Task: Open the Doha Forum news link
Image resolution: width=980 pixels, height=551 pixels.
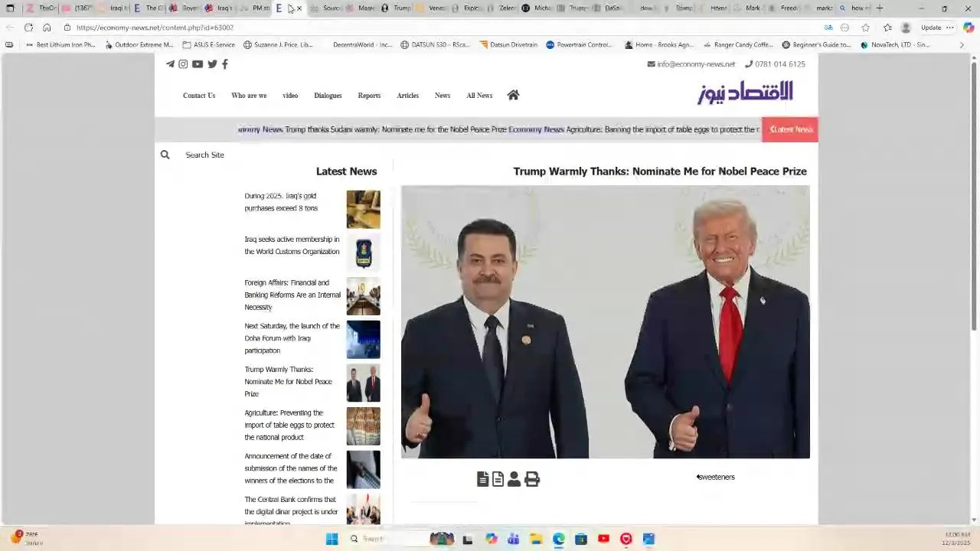Action: tap(292, 338)
